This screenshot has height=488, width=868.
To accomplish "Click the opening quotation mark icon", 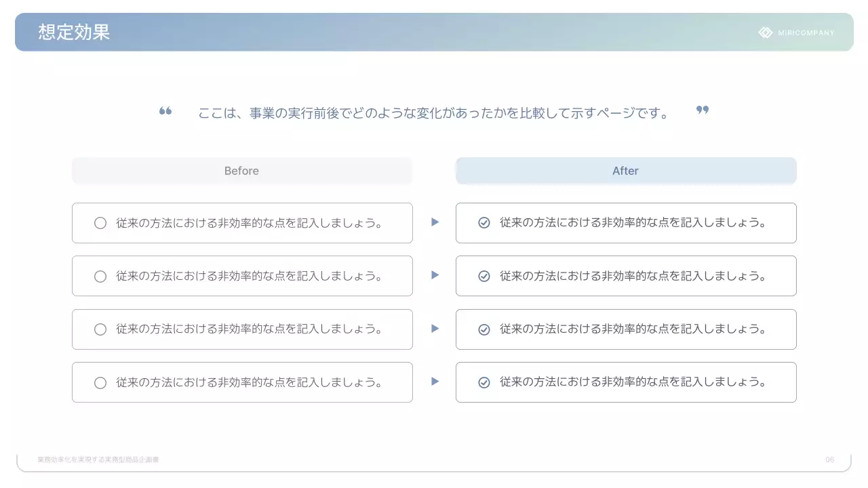I will click(x=165, y=110).
